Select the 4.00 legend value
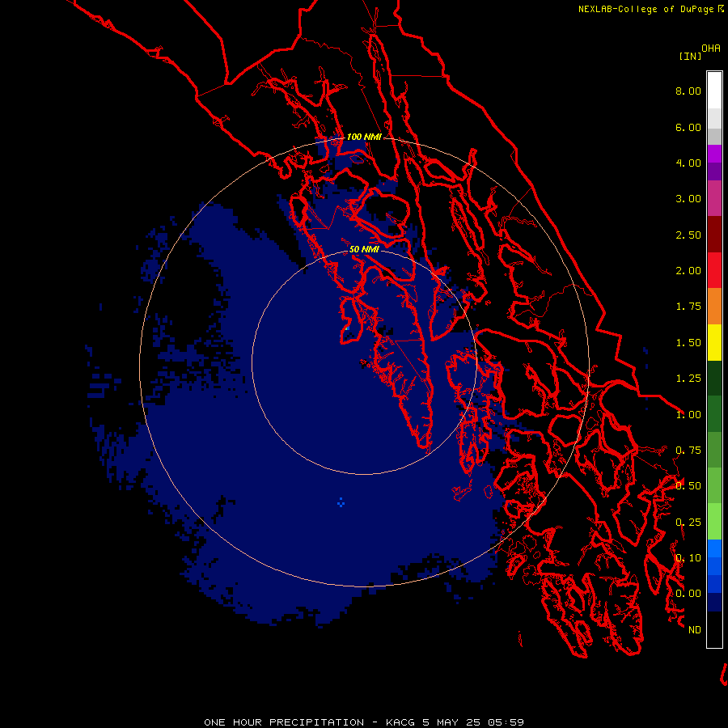Image resolution: width=728 pixels, height=728 pixels. pos(688,163)
